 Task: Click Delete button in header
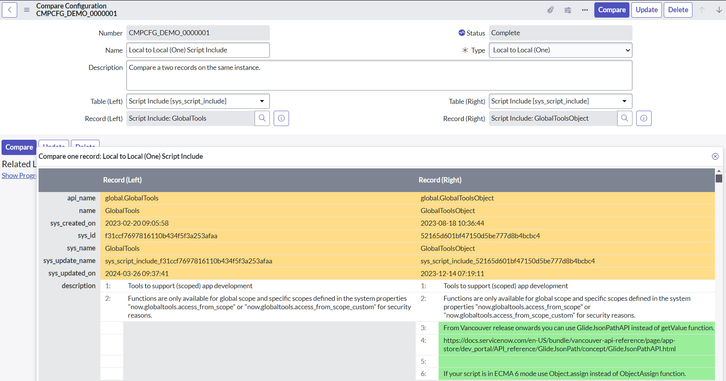point(678,10)
